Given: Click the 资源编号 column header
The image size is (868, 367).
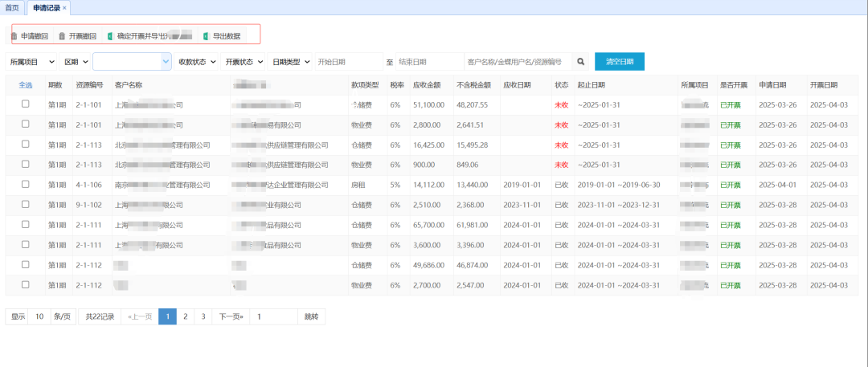Looking at the screenshot, I should pos(90,85).
